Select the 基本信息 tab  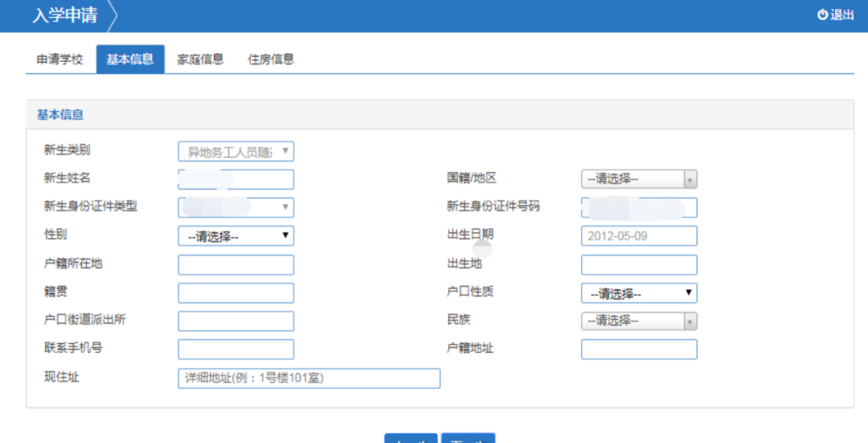pyautogui.click(x=130, y=59)
